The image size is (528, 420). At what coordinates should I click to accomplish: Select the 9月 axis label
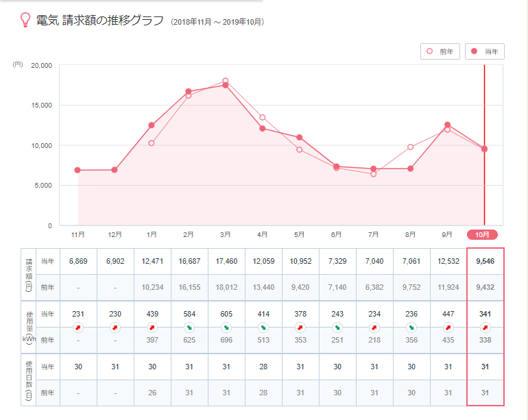[447, 234]
